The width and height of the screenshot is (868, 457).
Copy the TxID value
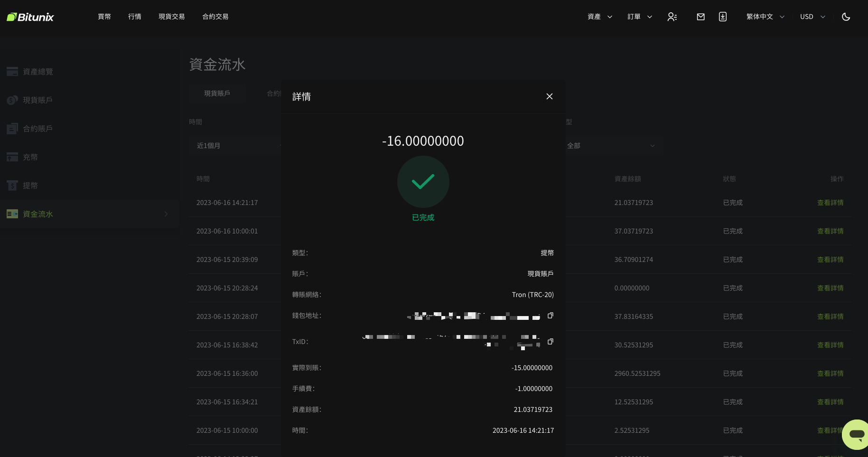tap(551, 342)
